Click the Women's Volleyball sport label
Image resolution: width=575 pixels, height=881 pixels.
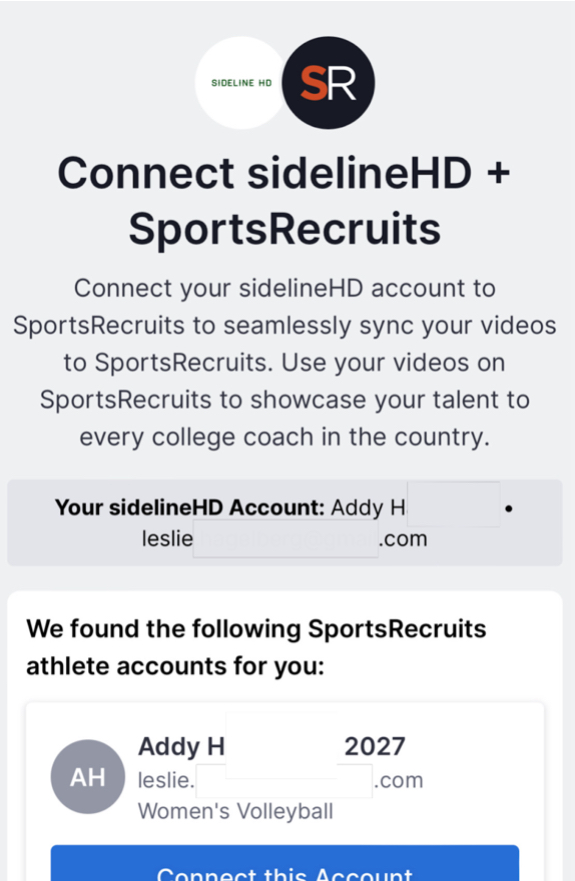coord(236,811)
